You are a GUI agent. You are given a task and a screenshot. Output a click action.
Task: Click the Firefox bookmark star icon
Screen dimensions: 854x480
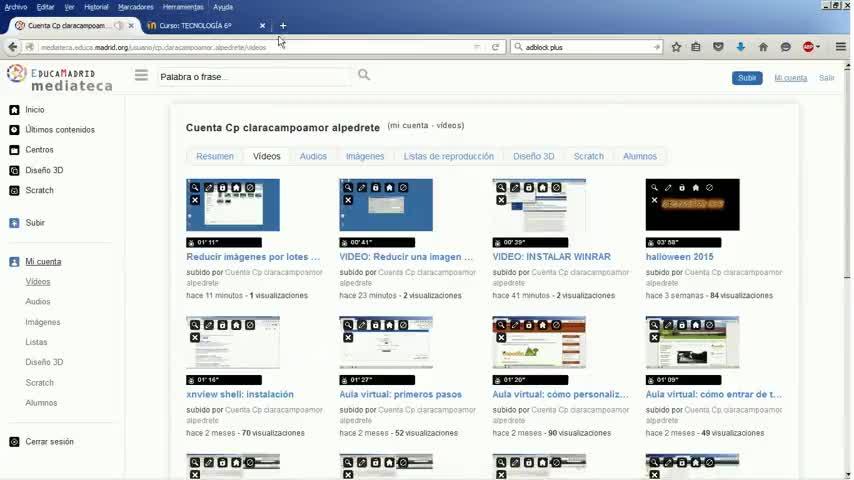point(676,47)
